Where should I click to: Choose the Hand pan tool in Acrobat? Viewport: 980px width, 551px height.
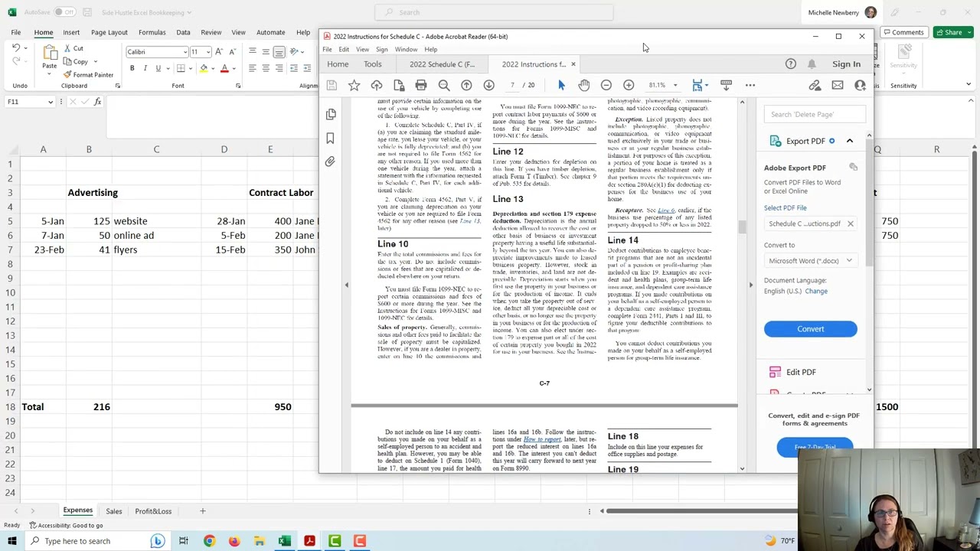point(583,85)
